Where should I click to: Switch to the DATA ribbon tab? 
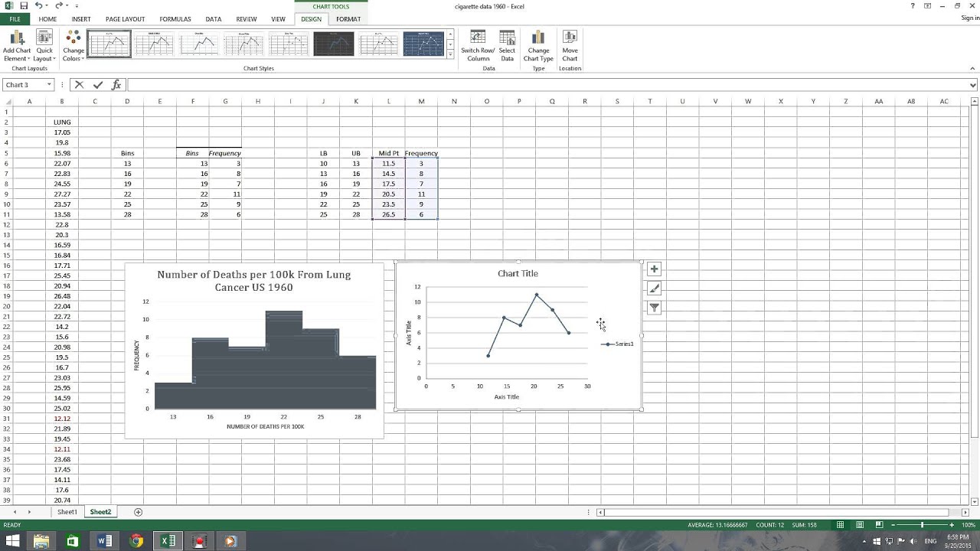tap(214, 19)
